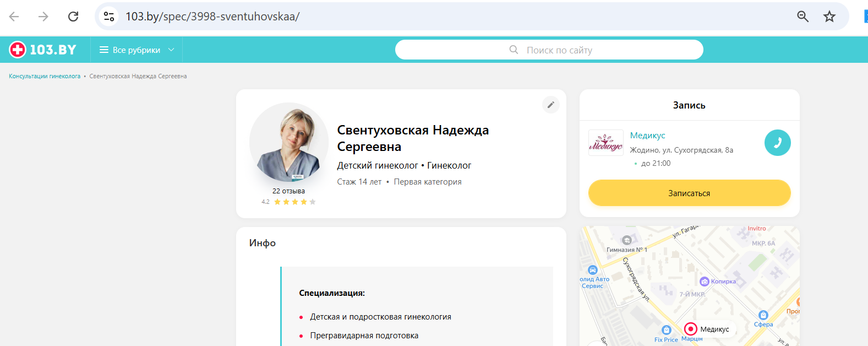Click the Свентуховская Надежда Сергеевна breadcrumb text

tap(138, 76)
